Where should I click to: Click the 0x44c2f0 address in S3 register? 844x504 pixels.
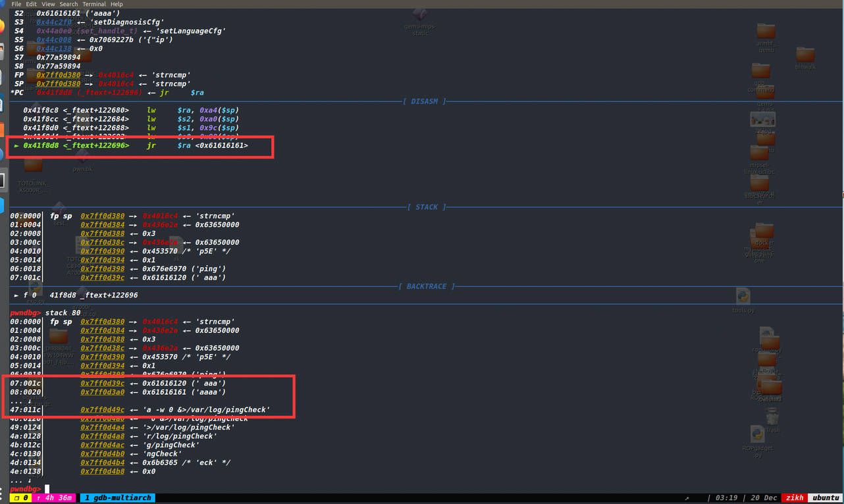tap(54, 22)
